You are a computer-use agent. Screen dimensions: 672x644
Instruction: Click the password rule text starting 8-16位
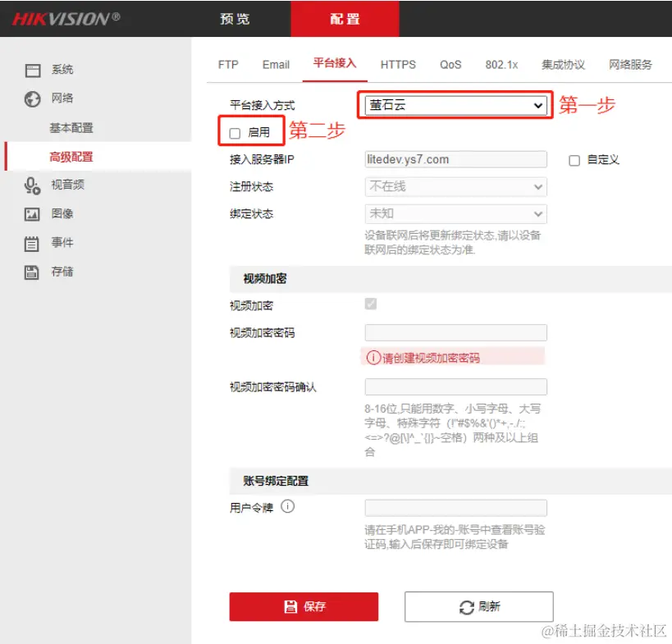click(453, 430)
